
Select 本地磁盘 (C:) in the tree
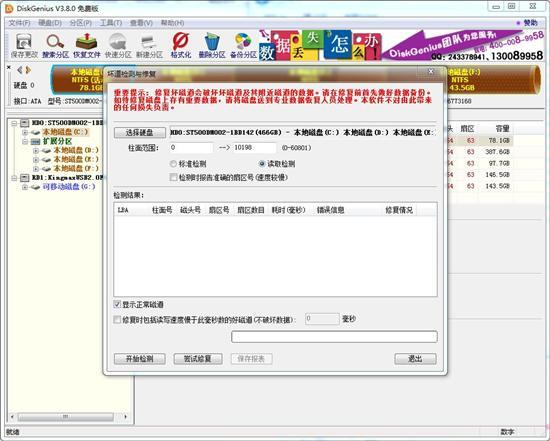(65, 132)
